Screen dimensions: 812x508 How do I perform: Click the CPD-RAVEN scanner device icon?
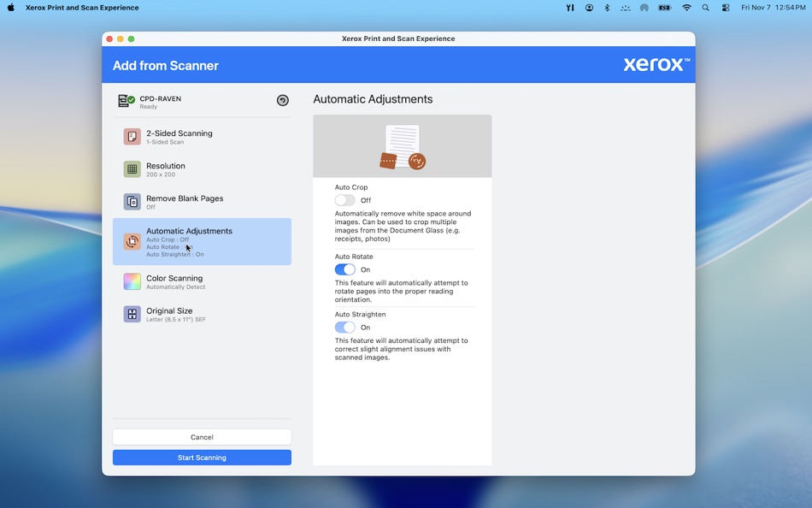click(127, 100)
